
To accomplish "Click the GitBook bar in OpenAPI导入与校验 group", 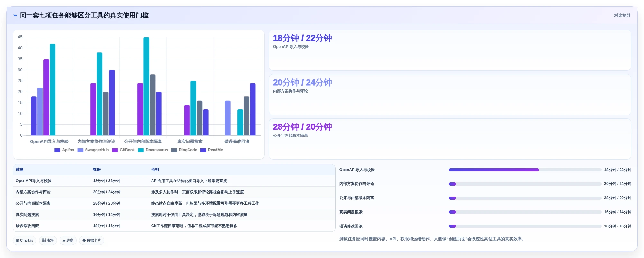I will 46,97.
